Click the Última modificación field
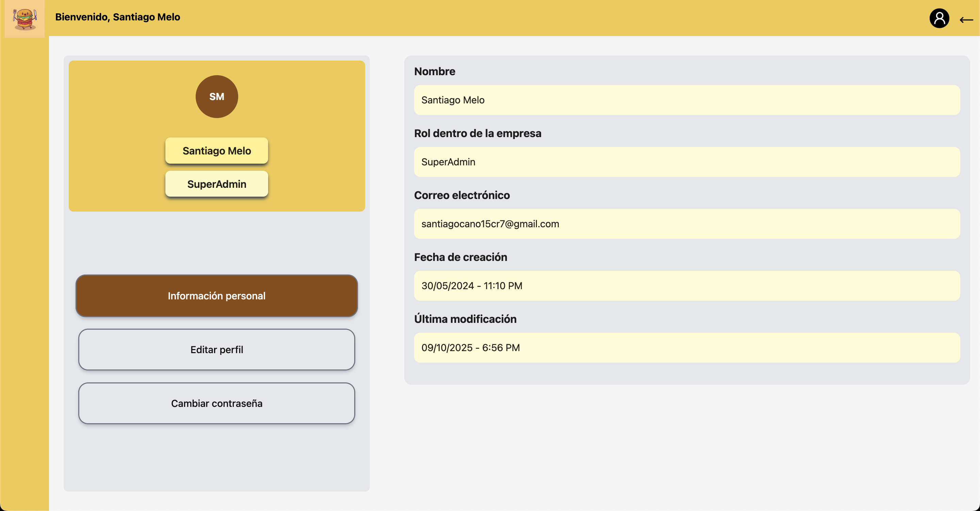The image size is (980, 511). tap(687, 348)
